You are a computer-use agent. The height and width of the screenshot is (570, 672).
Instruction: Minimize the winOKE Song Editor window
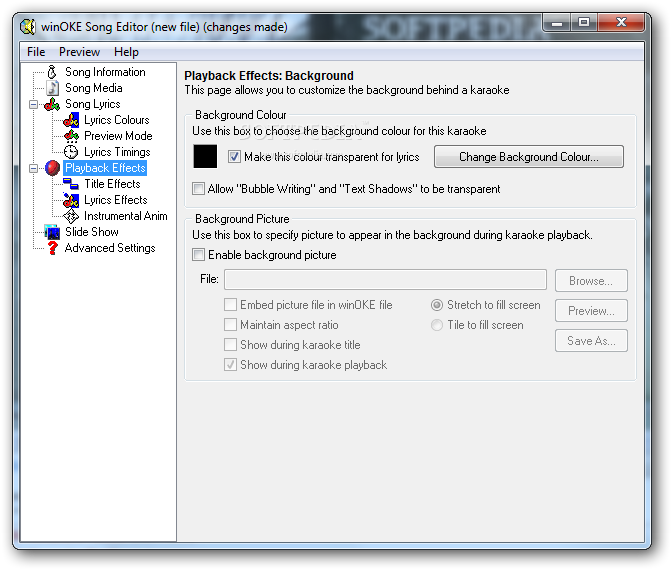pyautogui.click(x=557, y=22)
